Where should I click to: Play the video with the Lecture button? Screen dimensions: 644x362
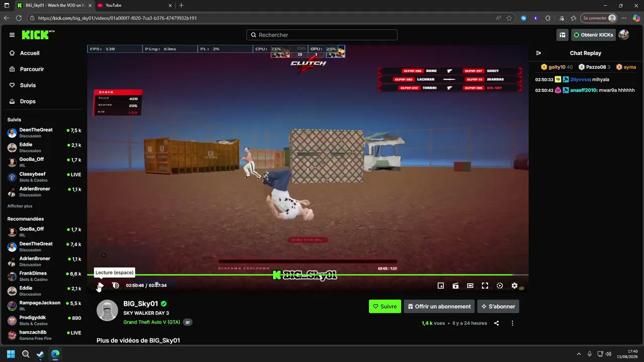click(x=100, y=286)
